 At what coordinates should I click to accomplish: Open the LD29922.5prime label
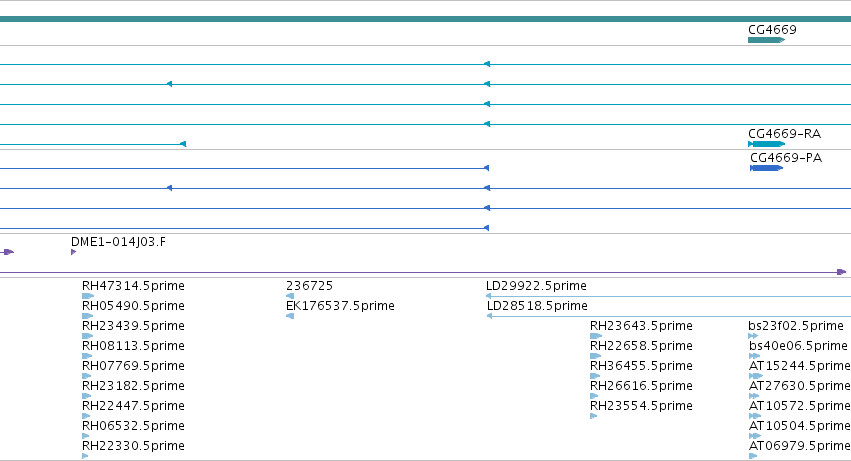coord(536,286)
